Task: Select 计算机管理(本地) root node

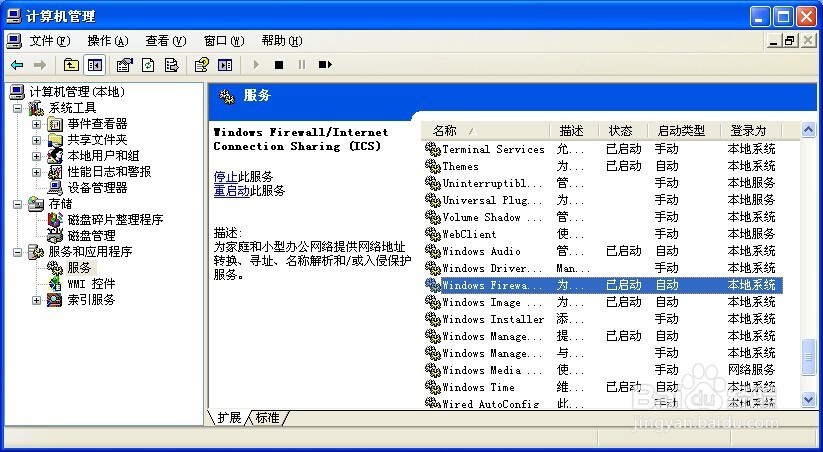Action: pyautogui.click(x=77, y=92)
